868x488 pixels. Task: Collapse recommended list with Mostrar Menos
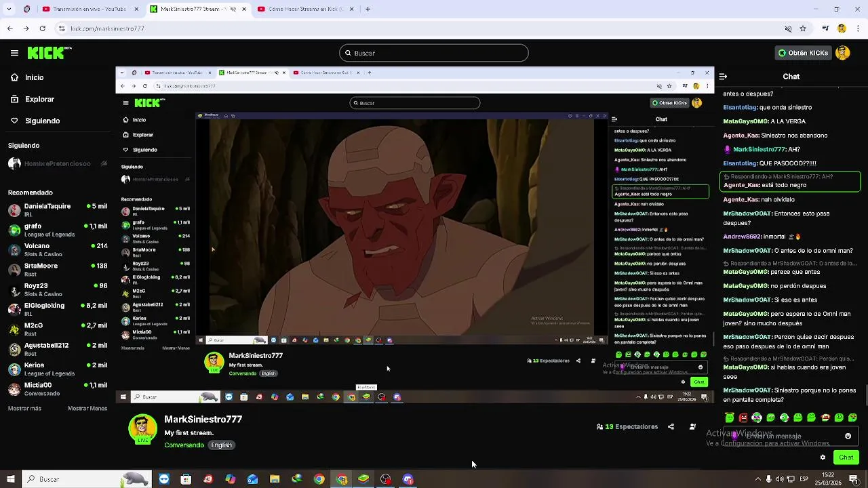(87, 408)
